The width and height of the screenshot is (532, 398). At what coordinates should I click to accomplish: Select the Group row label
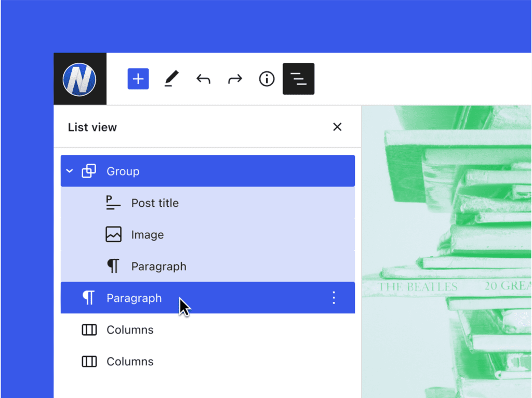click(123, 171)
